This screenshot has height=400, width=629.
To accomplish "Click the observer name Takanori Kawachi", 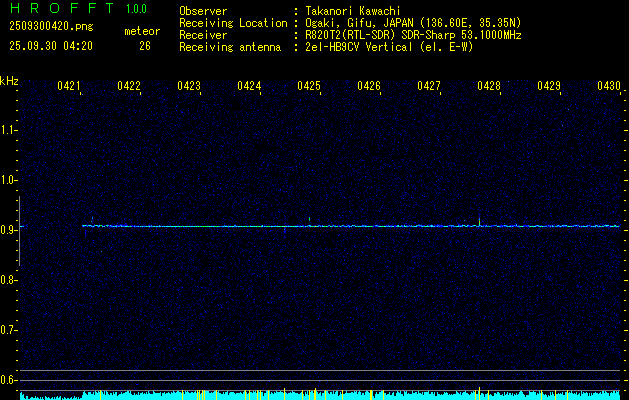I will click(353, 11).
